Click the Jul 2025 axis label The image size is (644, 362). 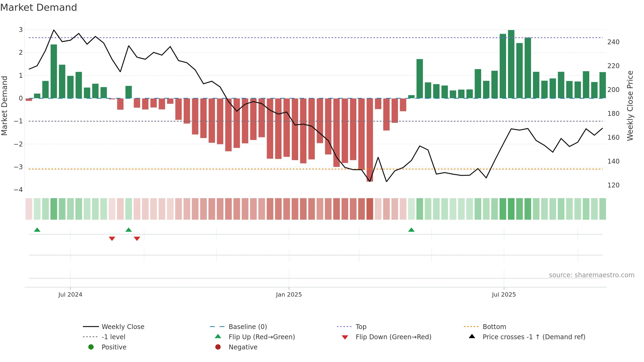click(504, 295)
